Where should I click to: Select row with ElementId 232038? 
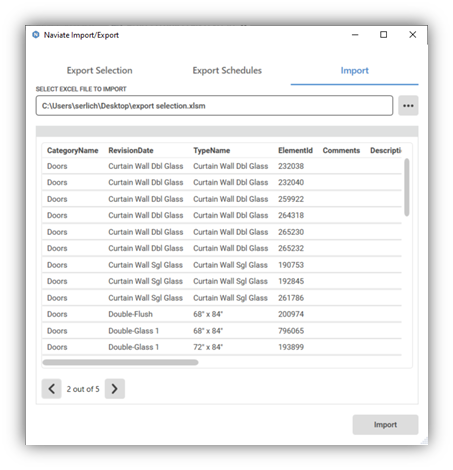pos(222,166)
